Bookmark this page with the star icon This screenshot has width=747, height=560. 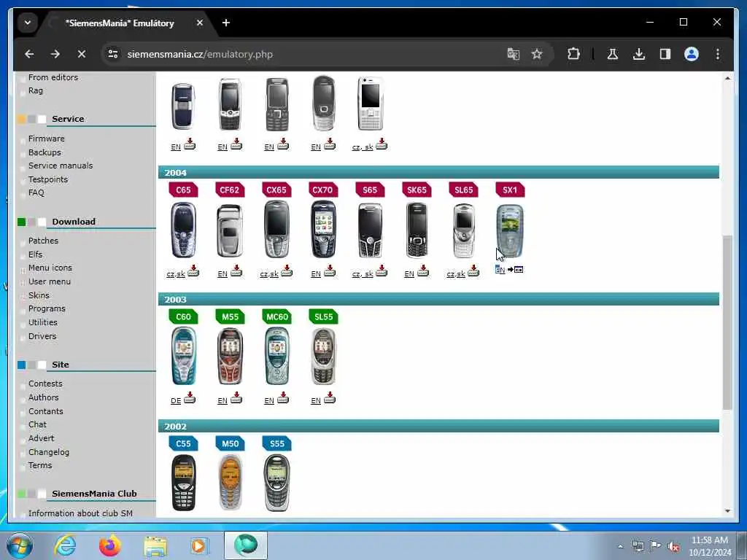pos(537,54)
